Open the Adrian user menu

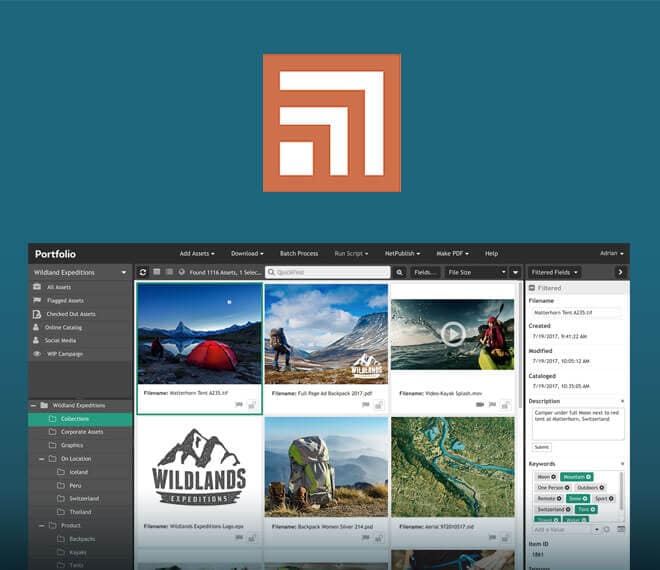612,253
